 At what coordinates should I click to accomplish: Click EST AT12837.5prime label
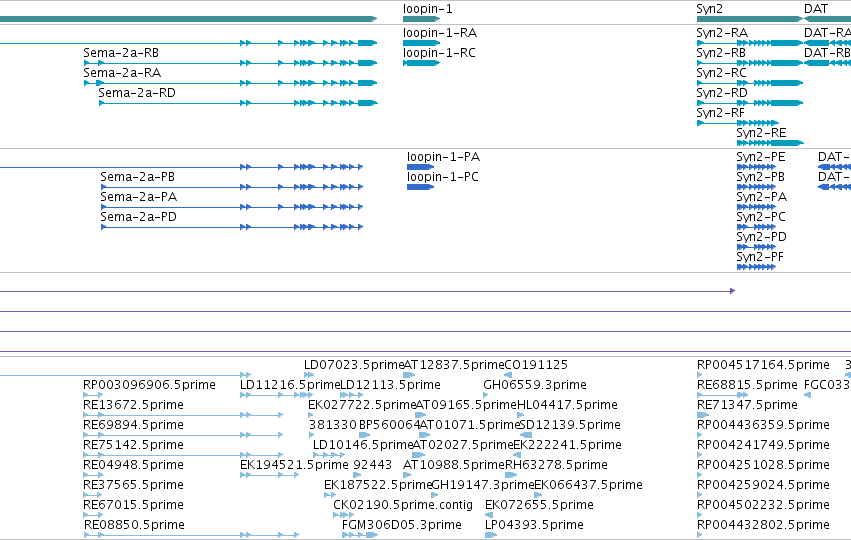point(454,365)
